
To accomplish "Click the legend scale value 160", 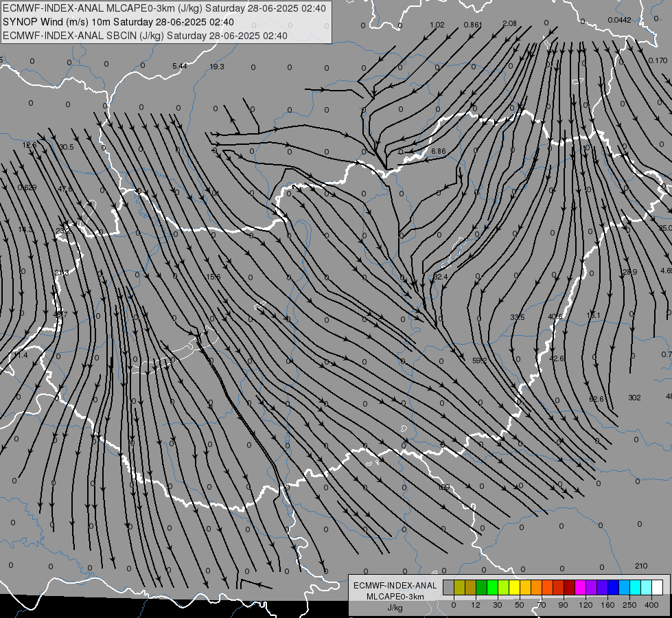I will (x=607, y=605).
